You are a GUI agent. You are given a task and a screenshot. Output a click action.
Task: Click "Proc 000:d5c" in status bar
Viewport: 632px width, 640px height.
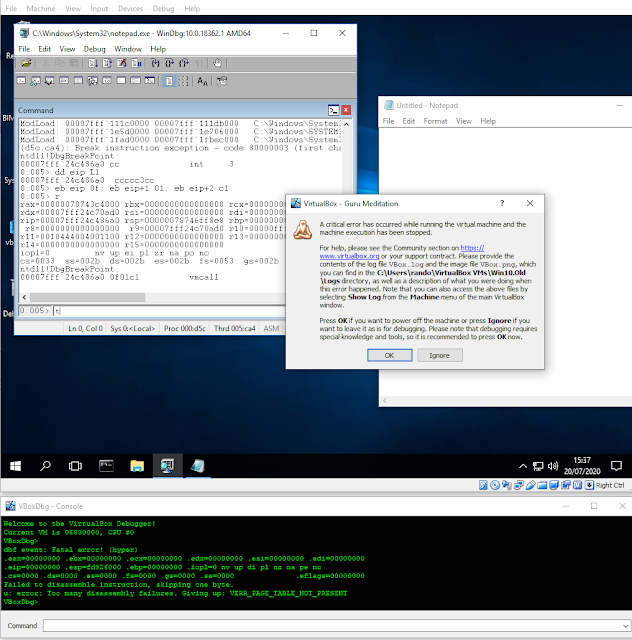[185, 328]
